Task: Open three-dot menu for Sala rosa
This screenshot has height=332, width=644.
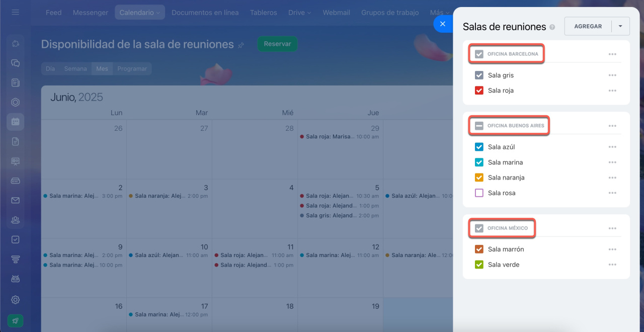Action: coord(612,193)
